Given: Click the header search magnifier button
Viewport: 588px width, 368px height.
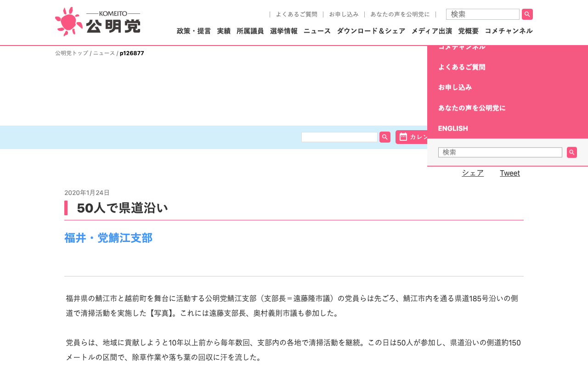Looking at the screenshot, I should pos(527,14).
